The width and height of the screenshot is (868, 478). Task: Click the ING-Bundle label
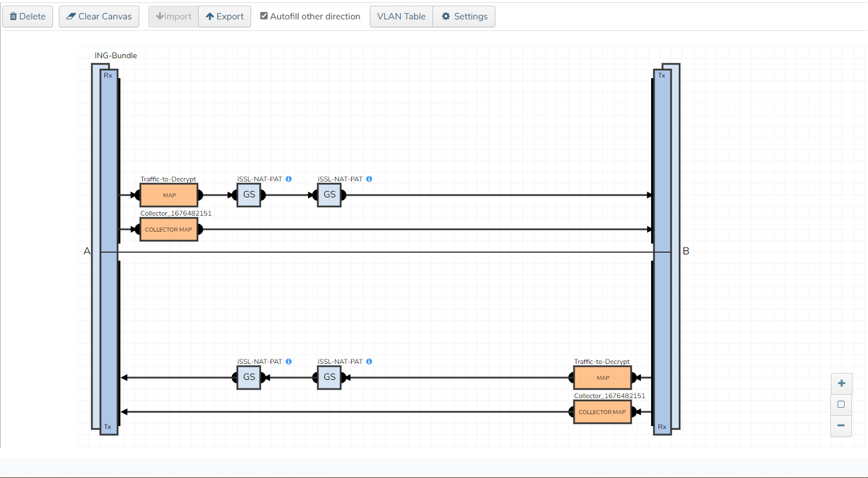116,55
